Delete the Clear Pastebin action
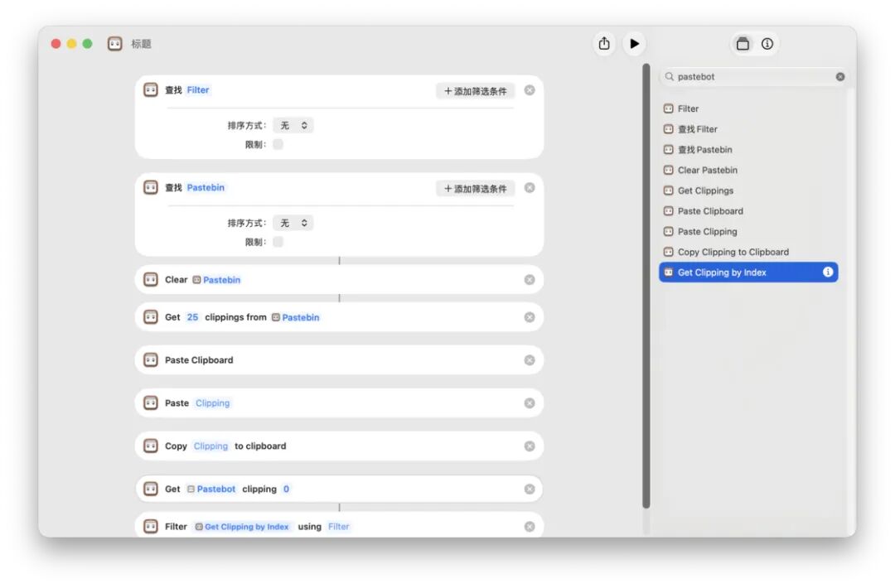 click(530, 279)
